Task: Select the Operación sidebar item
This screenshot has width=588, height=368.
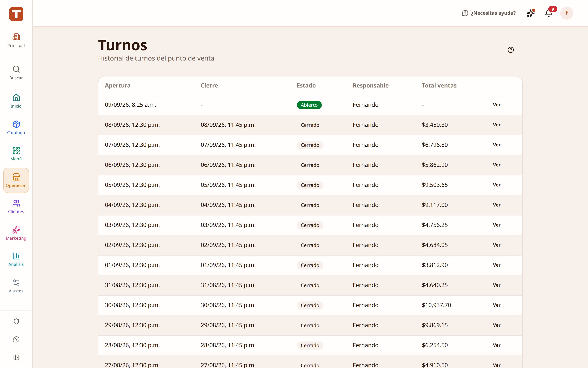Action: click(x=16, y=180)
